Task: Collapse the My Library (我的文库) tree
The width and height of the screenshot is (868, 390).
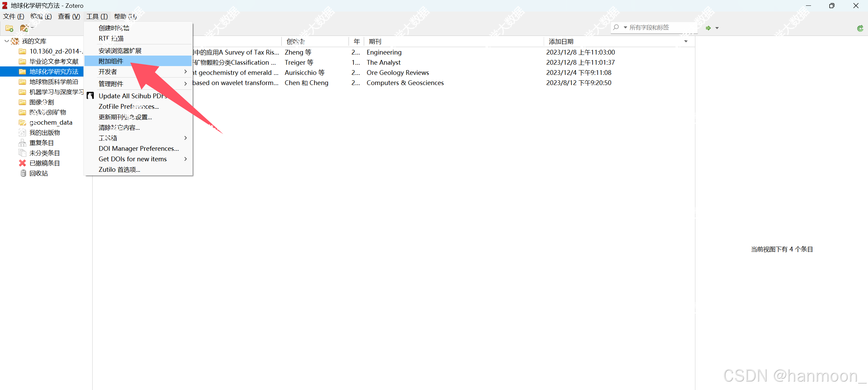Action: (6, 41)
